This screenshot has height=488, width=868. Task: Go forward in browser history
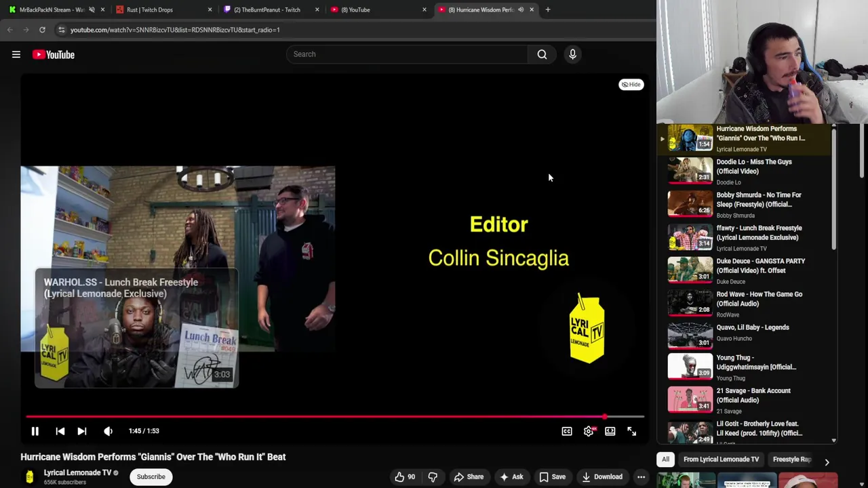coord(26,30)
